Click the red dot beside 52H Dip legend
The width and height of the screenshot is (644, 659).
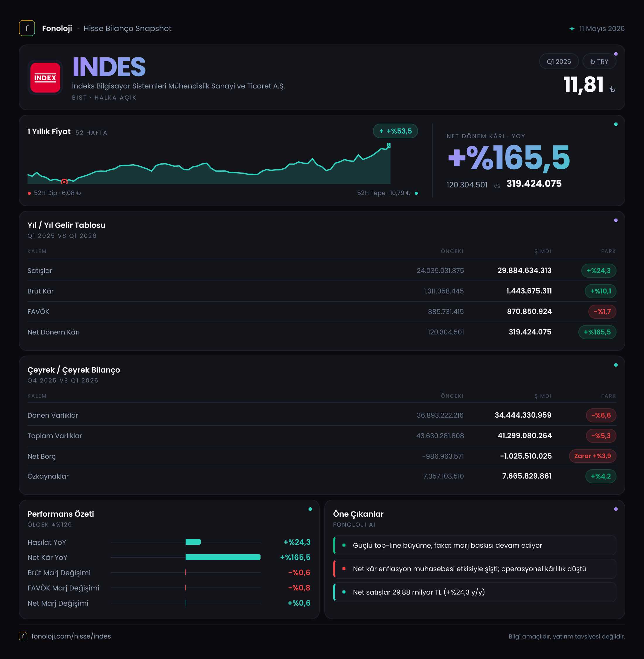30,193
